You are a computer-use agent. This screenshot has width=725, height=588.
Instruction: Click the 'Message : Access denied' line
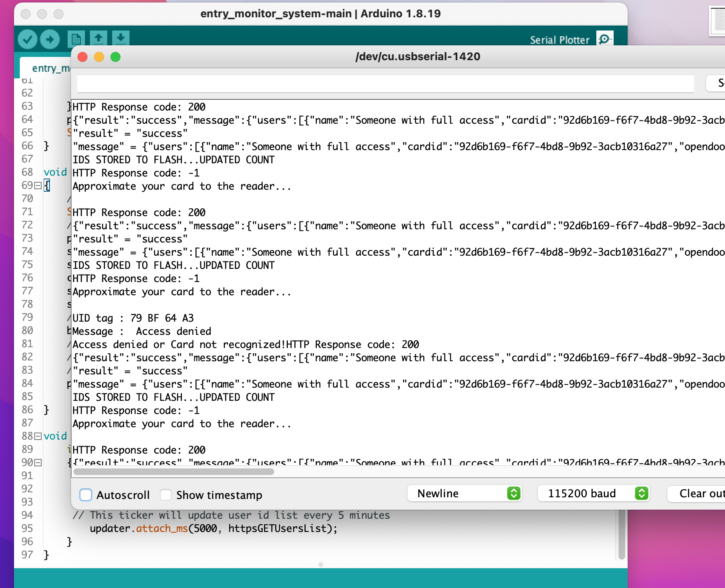tap(142, 331)
